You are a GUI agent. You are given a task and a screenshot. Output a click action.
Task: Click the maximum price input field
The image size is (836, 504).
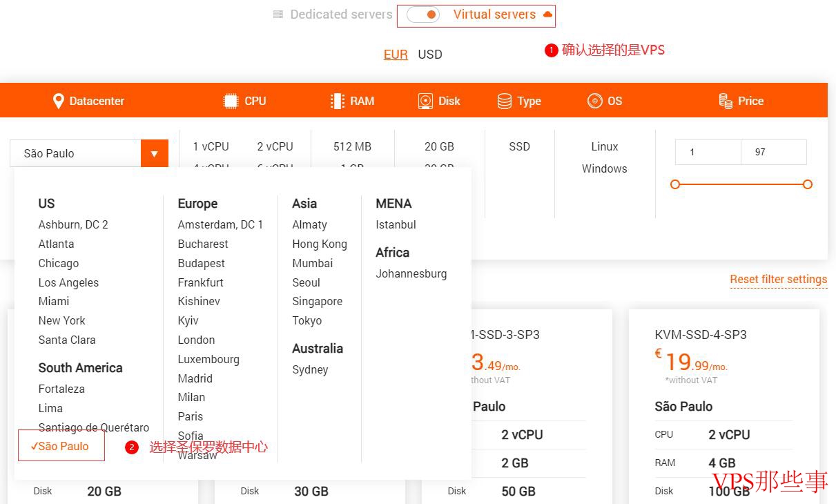point(774,152)
